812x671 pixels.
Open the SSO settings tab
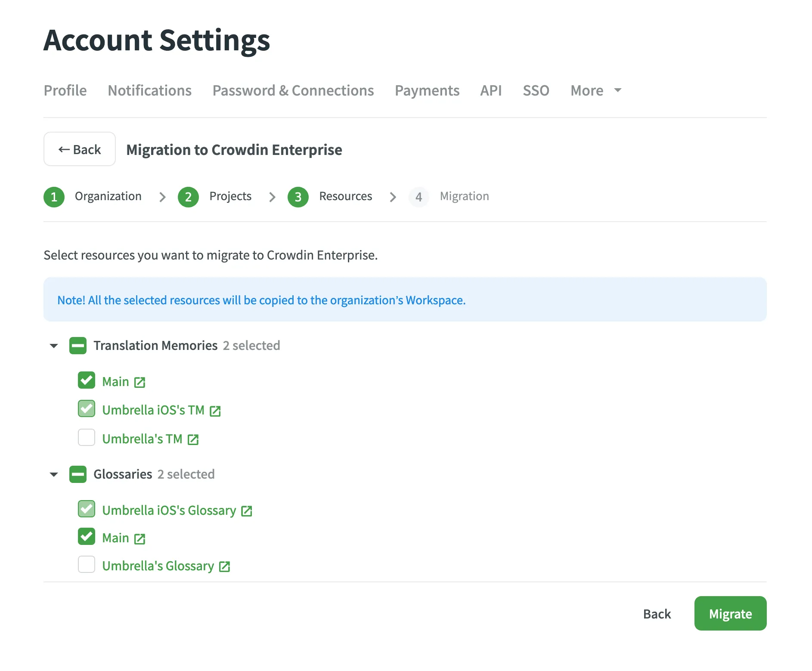pyautogui.click(x=536, y=91)
